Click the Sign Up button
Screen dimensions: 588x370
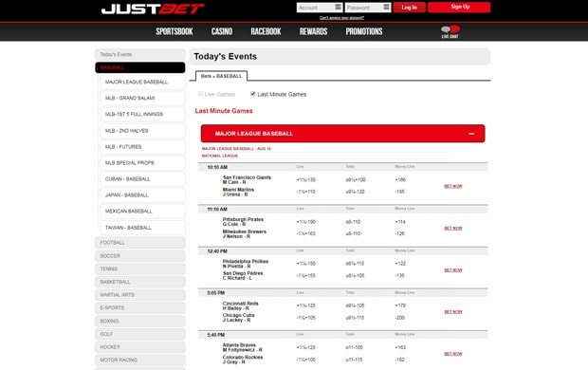(459, 8)
